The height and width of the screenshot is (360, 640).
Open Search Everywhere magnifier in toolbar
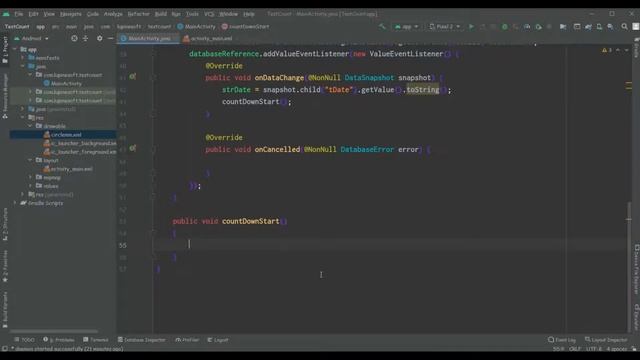(624, 27)
